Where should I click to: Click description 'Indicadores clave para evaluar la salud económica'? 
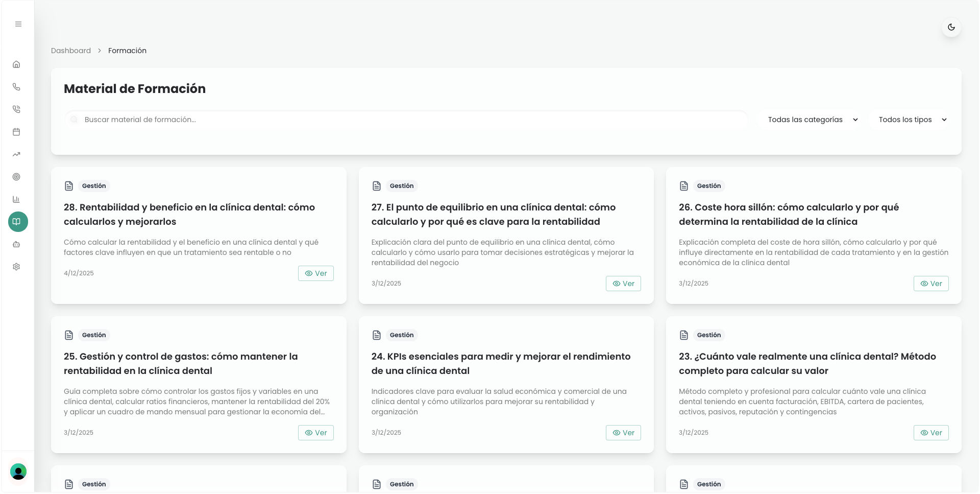(499, 402)
